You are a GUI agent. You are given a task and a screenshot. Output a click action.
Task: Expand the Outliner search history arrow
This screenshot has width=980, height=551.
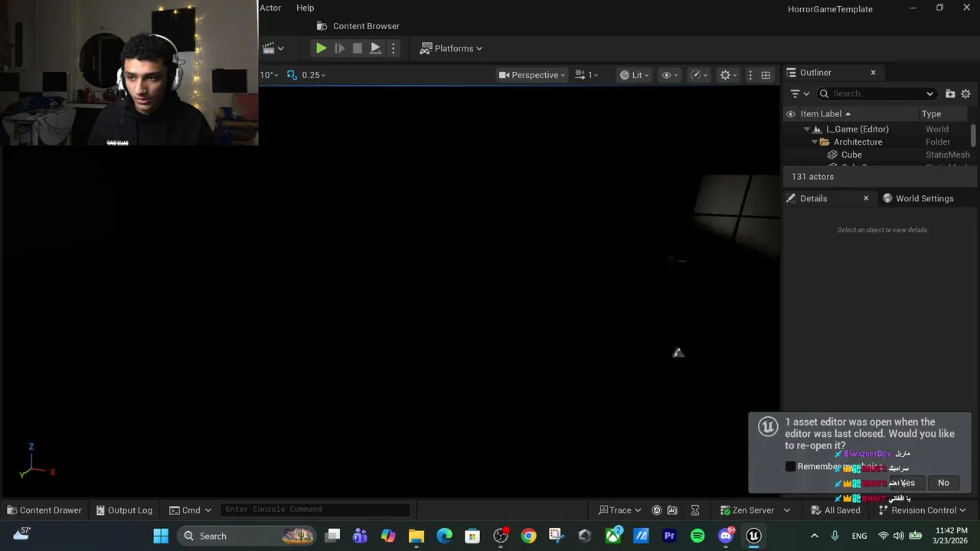[x=929, y=94]
